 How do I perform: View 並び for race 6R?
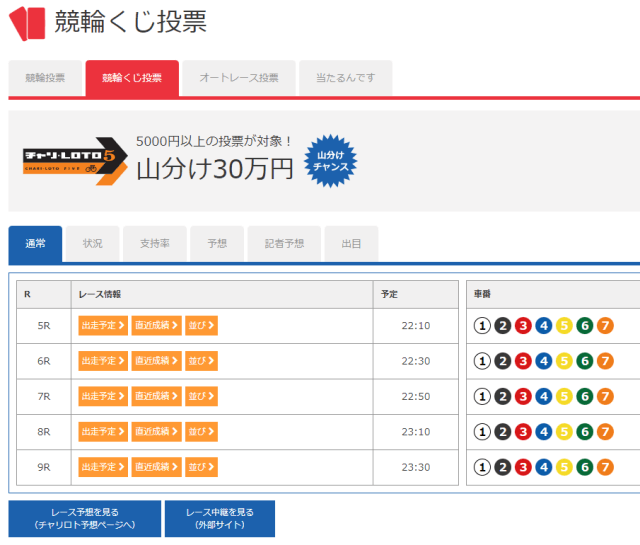[202, 361]
